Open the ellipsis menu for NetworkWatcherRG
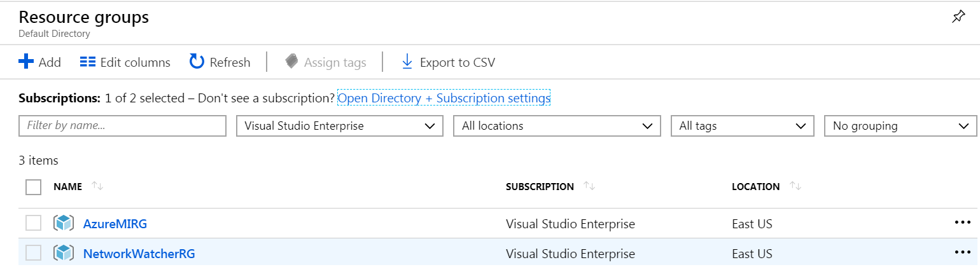The width and height of the screenshot is (980, 267). [x=963, y=252]
